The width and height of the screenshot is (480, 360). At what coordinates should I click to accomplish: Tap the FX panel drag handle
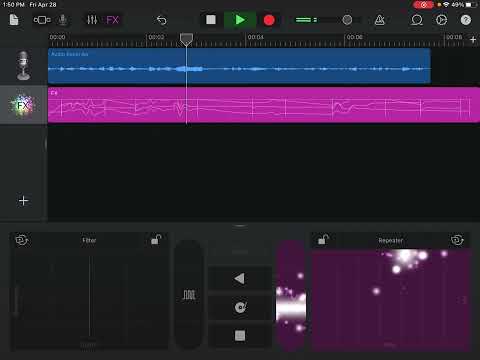[x=240, y=226]
